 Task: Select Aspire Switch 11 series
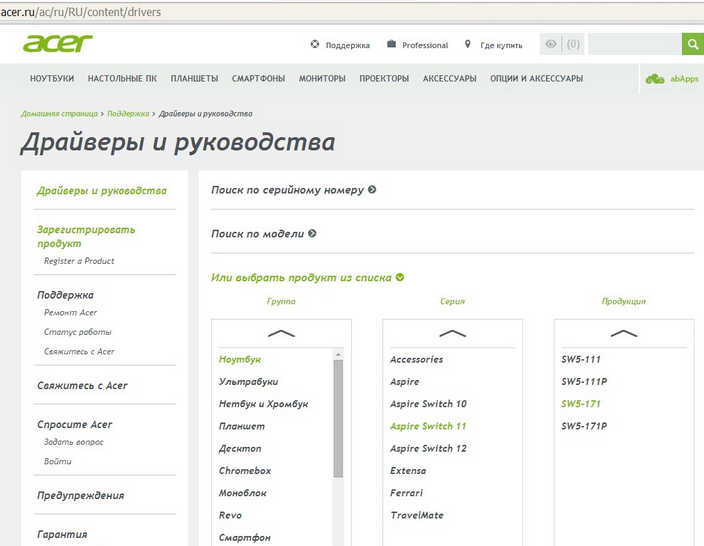point(428,426)
